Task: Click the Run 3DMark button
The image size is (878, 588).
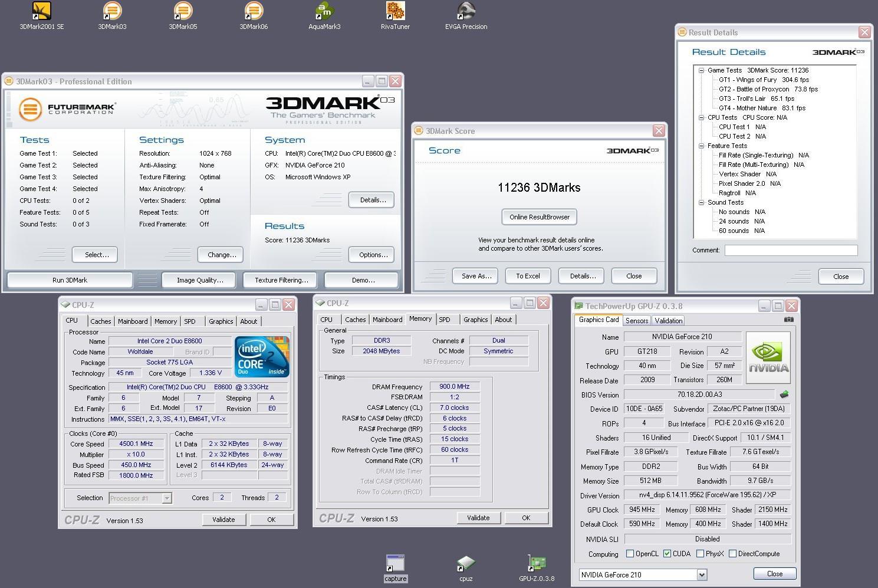Action: coord(70,280)
